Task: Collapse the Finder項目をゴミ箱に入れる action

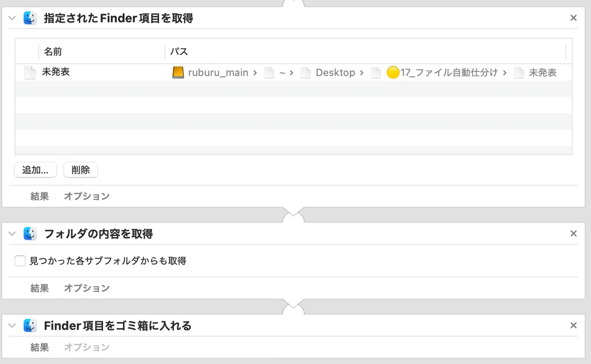Action: click(12, 326)
